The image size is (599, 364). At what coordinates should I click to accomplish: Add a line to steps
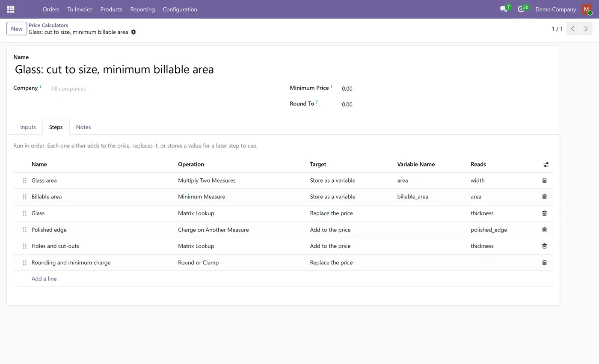pyautogui.click(x=44, y=279)
